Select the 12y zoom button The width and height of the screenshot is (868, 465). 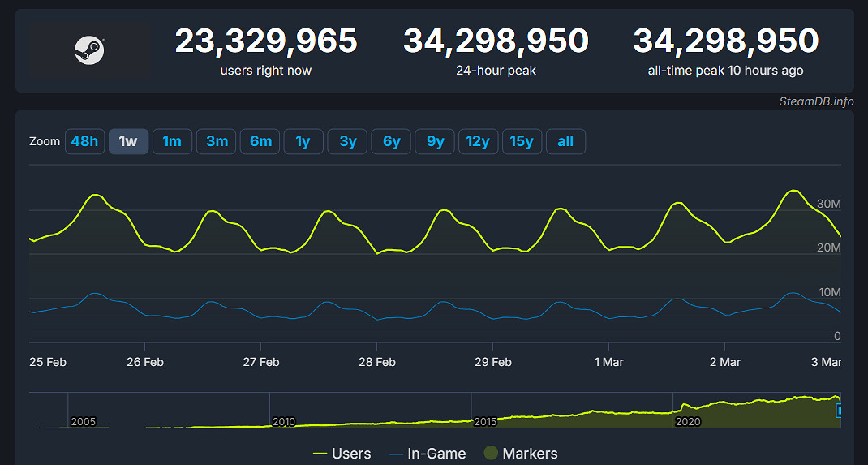click(478, 141)
